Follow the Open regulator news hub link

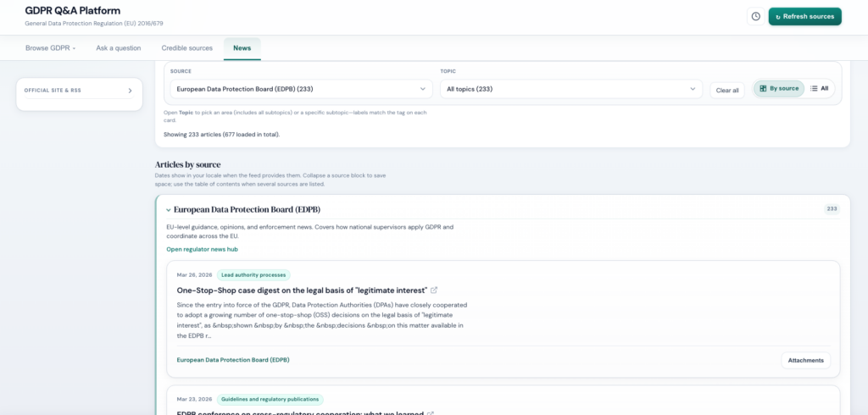coord(202,249)
